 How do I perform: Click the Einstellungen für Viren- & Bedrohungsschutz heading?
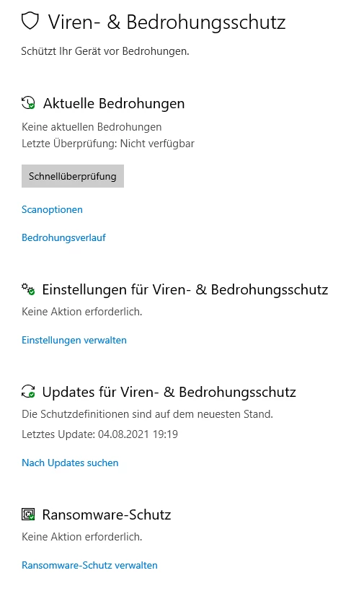pyautogui.click(x=185, y=289)
